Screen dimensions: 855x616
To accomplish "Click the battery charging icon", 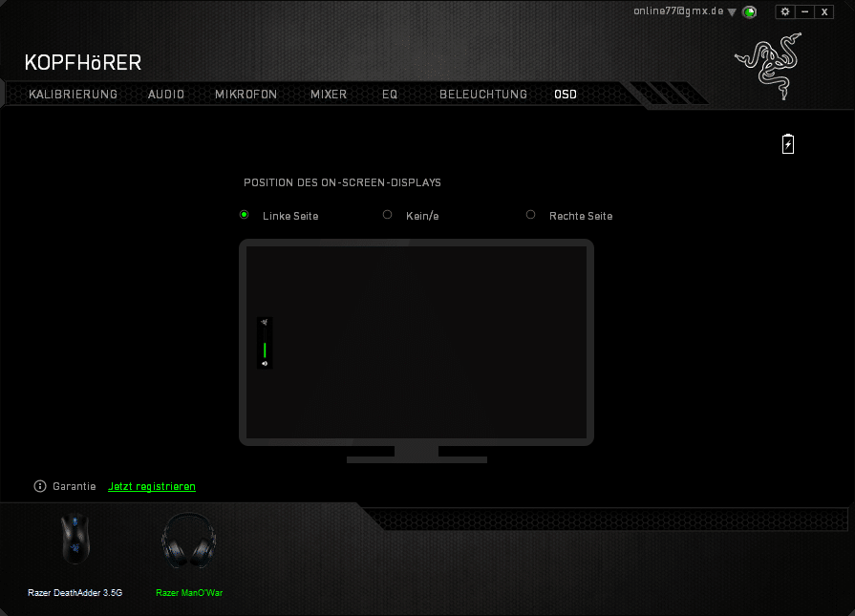I will pyautogui.click(x=788, y=144).
